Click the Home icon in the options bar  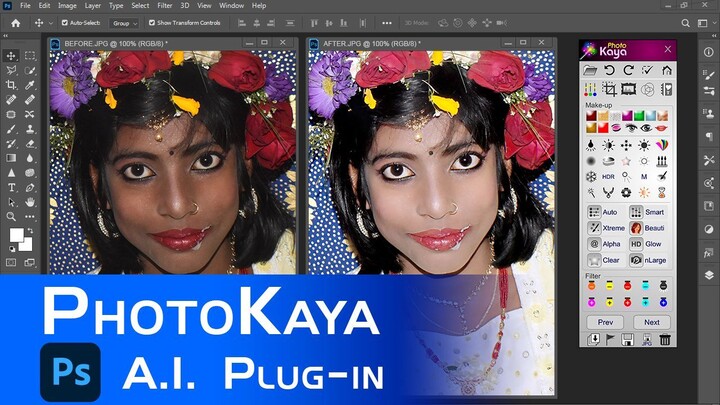click(16, 23)
